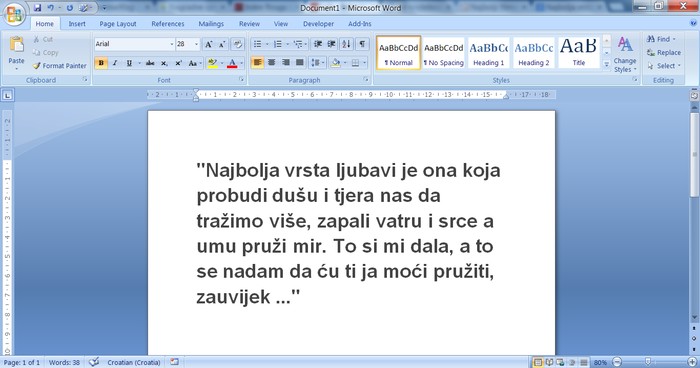
Task: Open font color dropdown arrow
Action: [x=242, y=63]
